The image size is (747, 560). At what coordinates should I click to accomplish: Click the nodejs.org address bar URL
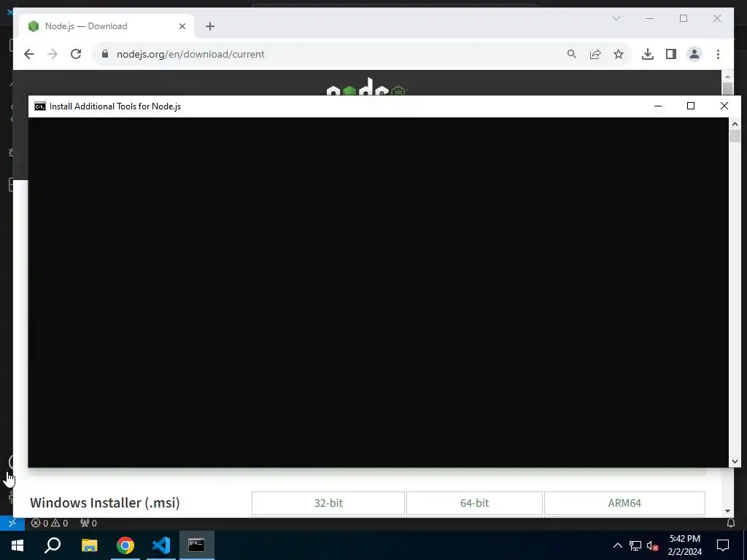[x=190, y=54]
